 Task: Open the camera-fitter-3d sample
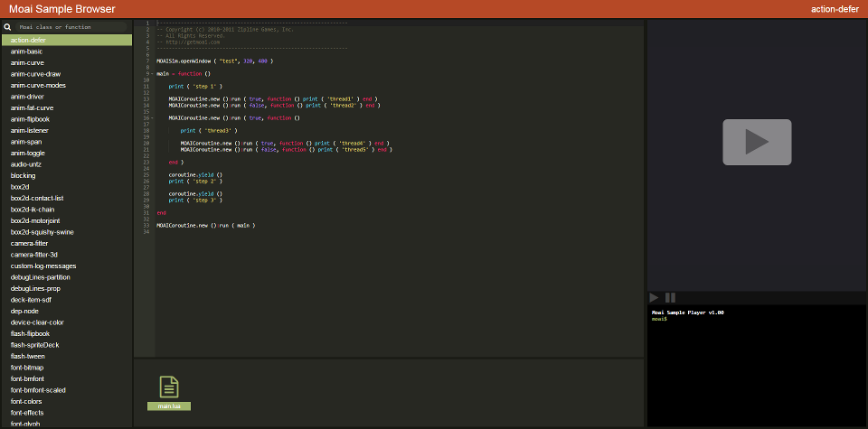[x=67, y=255]
